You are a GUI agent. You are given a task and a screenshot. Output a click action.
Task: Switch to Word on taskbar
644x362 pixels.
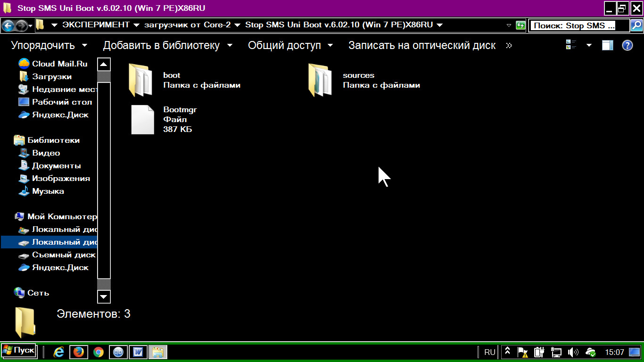click(138, 352)
